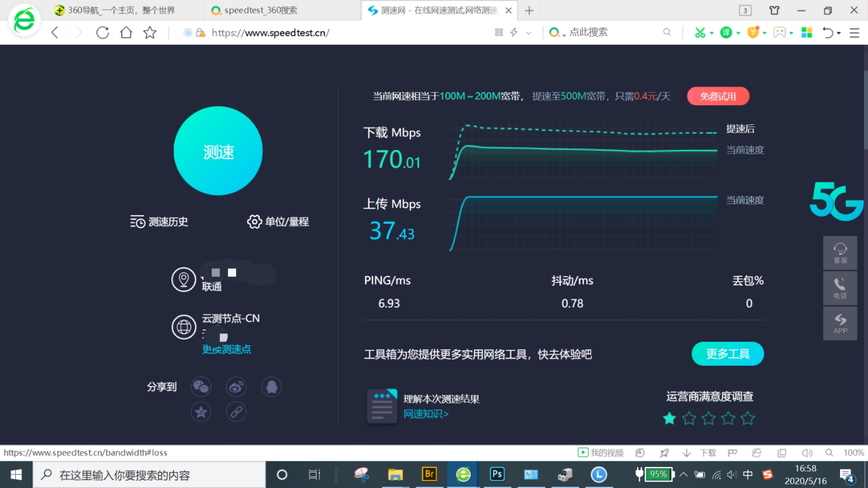Mute page audio via the speaker icon

807,452
